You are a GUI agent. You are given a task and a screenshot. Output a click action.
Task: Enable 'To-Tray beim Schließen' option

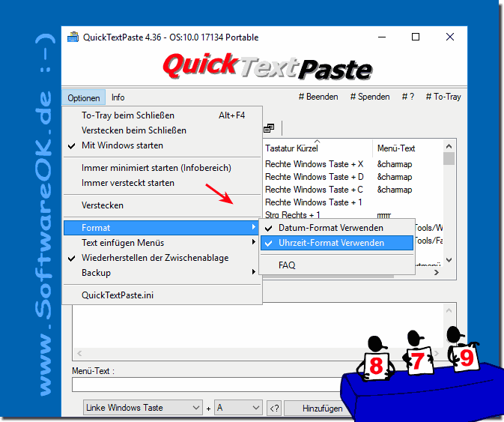163,115
